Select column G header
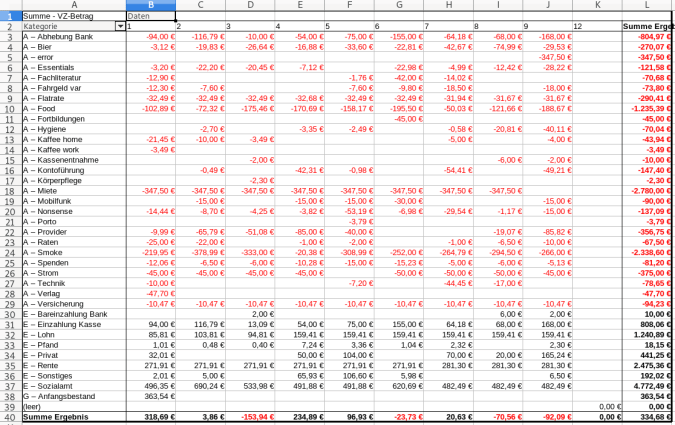The image size is (675, 425). point(398,5)
